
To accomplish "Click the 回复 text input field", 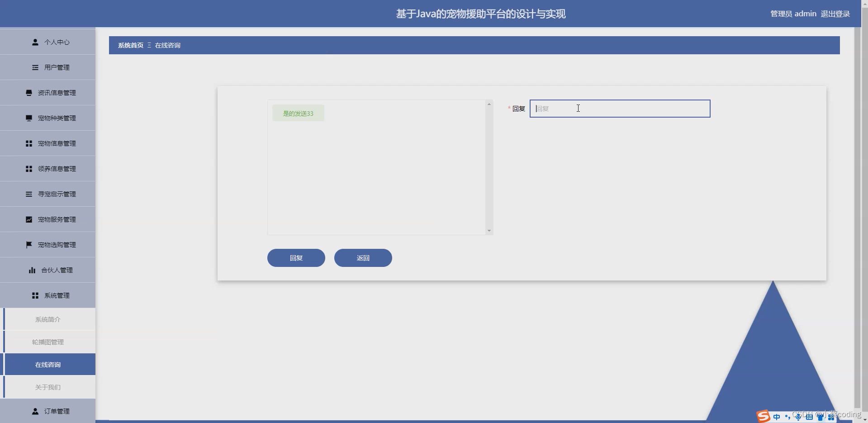I will click(620, 109).
